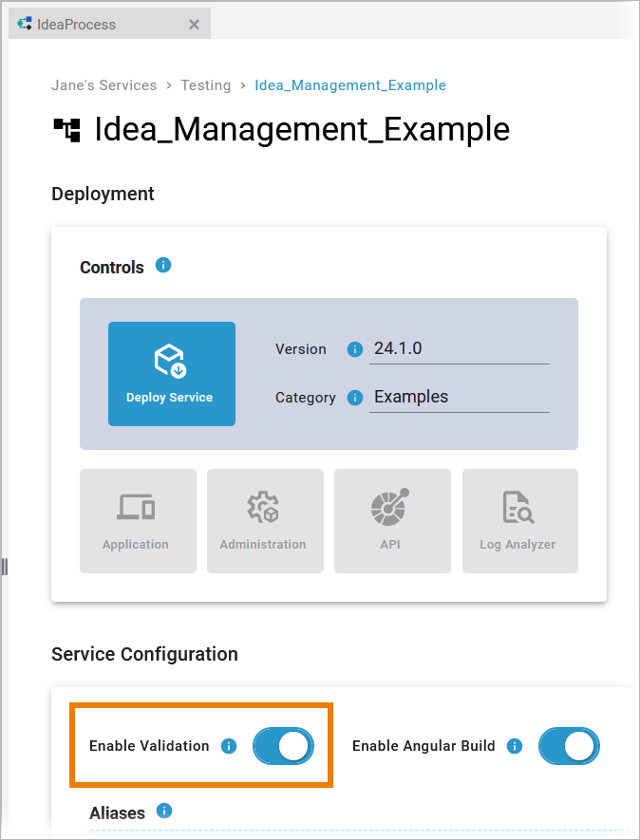This screenshot has width=640, height=840.
Task: Click the Deploy Service button
Action: click(171, 373)
